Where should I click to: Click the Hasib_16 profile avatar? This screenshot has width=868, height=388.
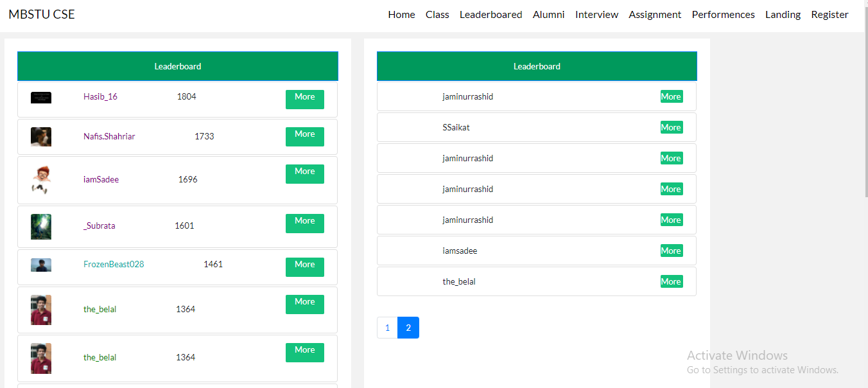(x=40, y=97)
